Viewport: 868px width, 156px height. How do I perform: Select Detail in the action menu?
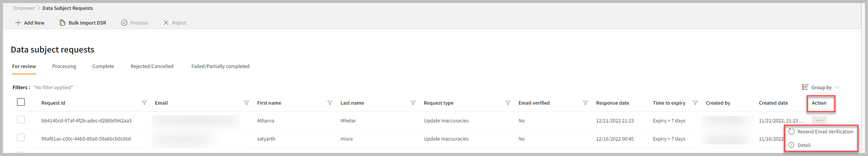tap(804, 145)
